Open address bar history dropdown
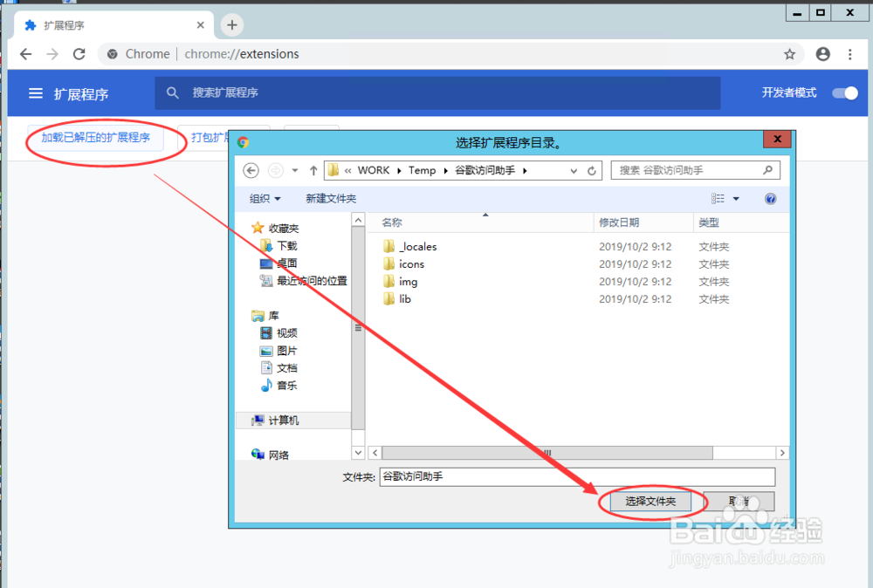This screenshot has height=588, width=873. pyautogui.click(x=574, y=171)
